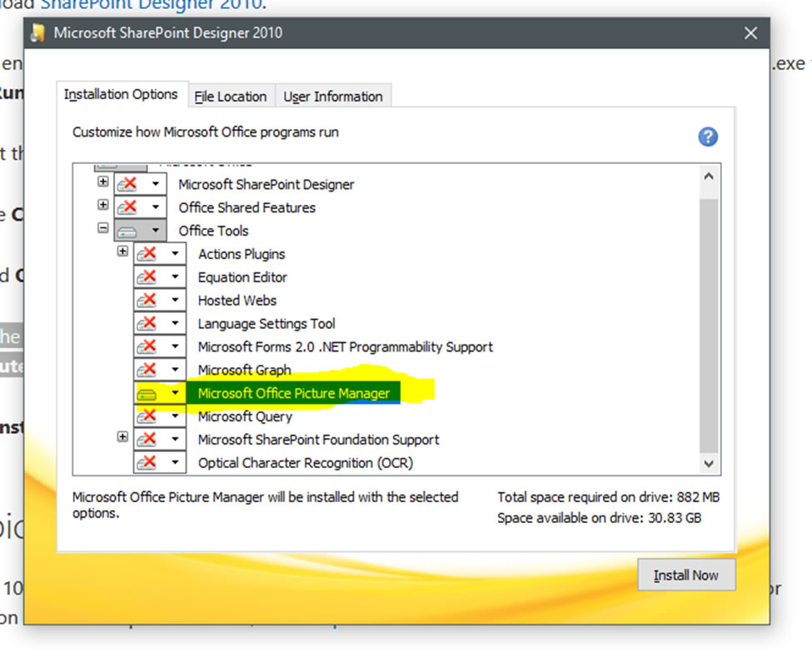The image size is (812, 657).
Task: Expand Microsoft SharePoint Foundation Support node
Action: tap(122, 439)
